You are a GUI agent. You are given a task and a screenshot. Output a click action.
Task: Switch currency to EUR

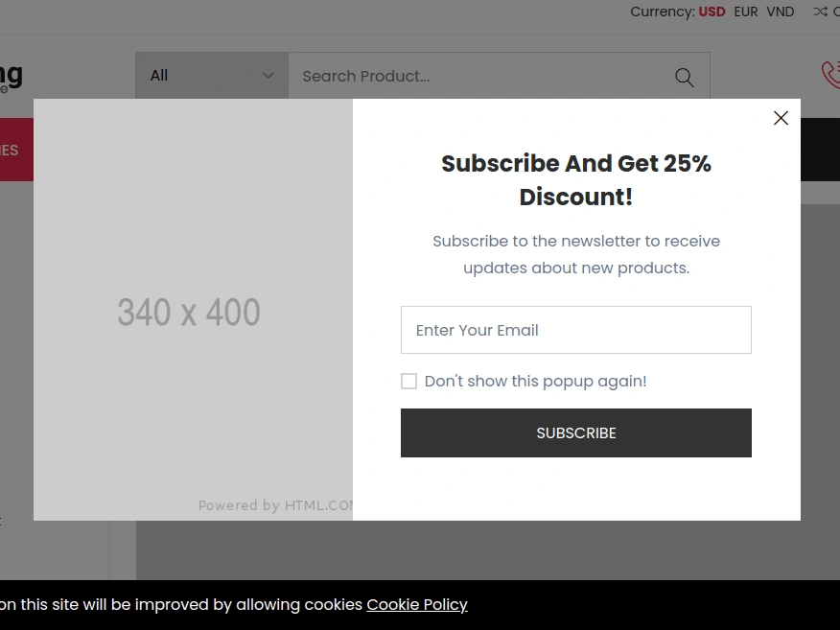[x=746, y=12]
